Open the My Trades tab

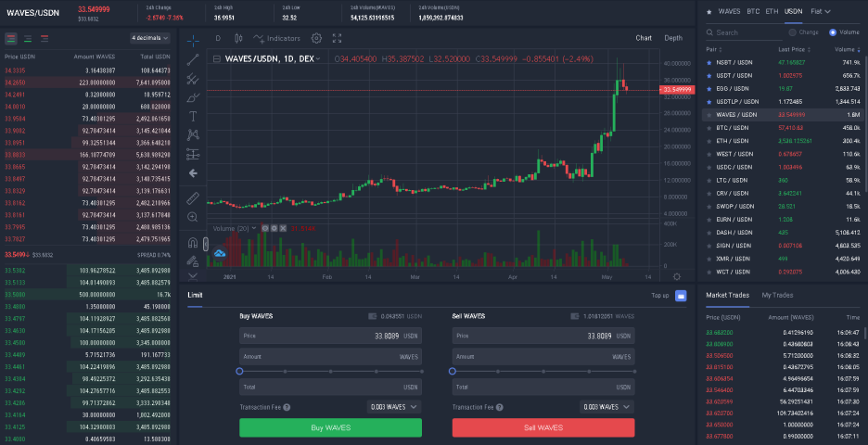(x=777, y=295)
